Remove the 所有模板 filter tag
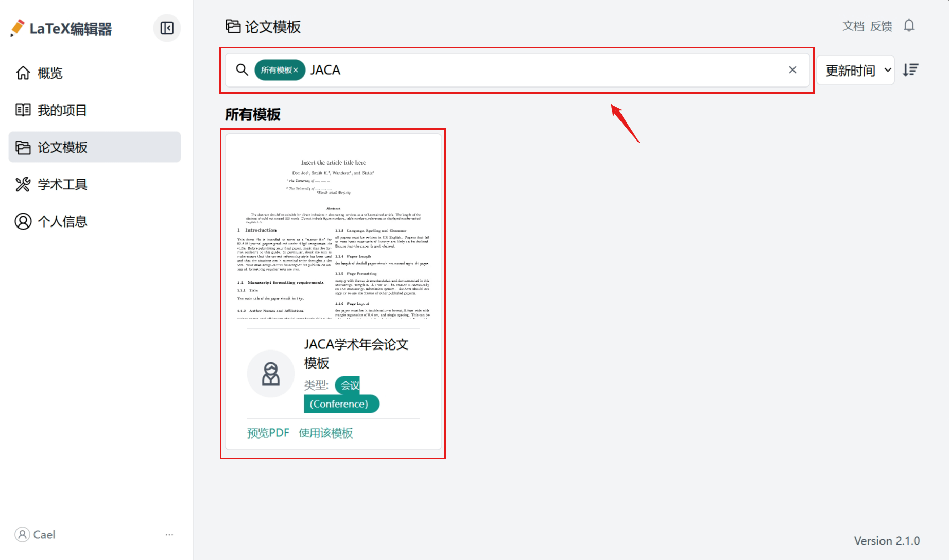949x560 pixels. [297, 70]
